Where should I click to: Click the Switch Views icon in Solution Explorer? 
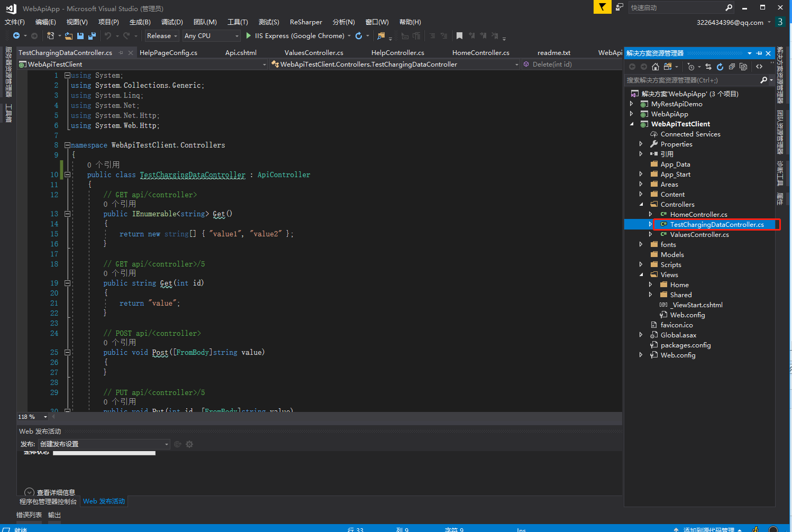668,67
